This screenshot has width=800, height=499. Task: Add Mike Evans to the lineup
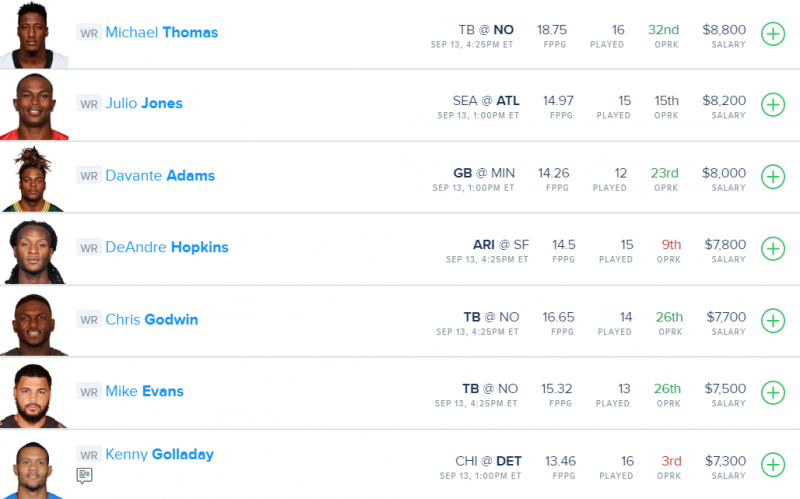click(x=773, y=393)
